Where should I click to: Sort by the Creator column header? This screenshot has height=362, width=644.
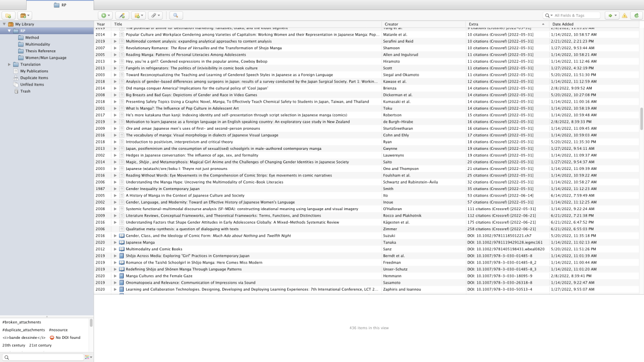click(424, 24)
